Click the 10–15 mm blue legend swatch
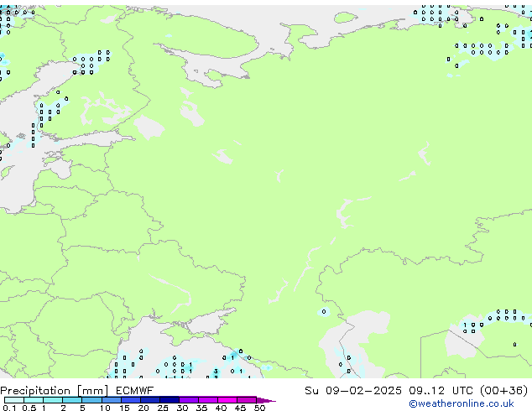This screenshot has height=411, width=532. [111, 400]
